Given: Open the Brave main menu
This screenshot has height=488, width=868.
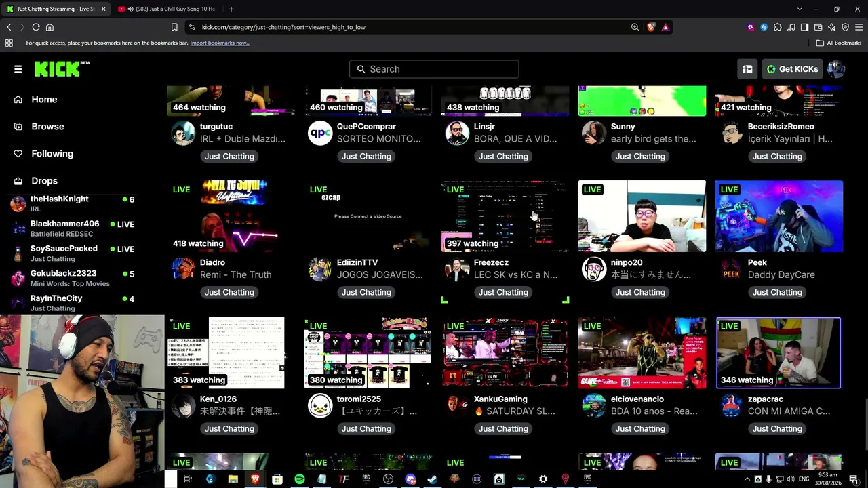Looking at the screenshot, I should click(859, 27).
